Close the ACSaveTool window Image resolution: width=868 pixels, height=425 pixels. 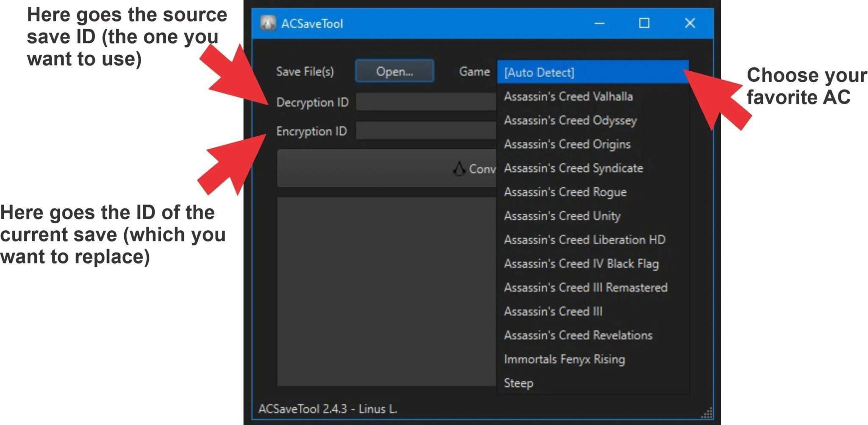(690, 23)
